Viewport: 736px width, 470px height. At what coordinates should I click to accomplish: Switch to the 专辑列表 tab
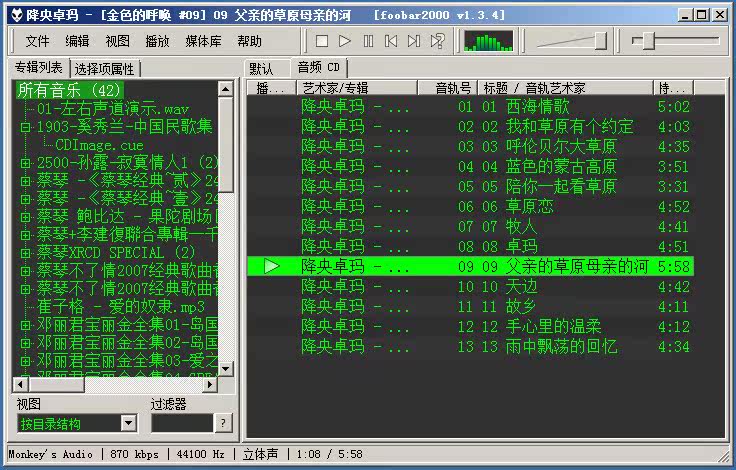[x=38, y=68]
